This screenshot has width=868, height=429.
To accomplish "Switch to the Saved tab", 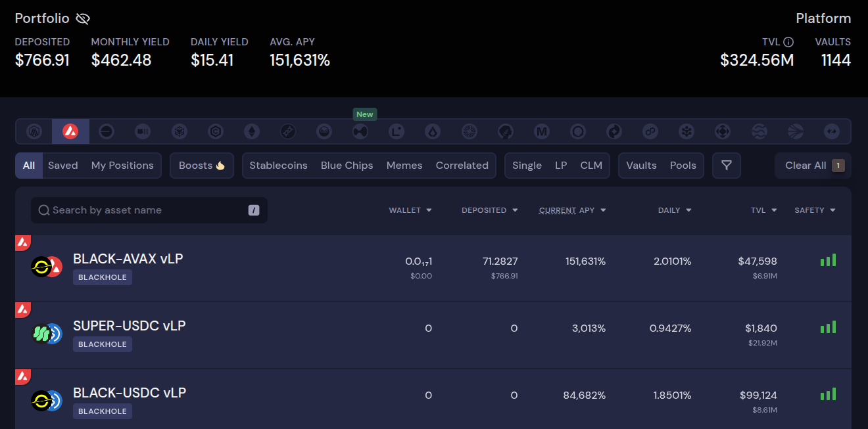I will pyautogui.click(x=63, y=166).
